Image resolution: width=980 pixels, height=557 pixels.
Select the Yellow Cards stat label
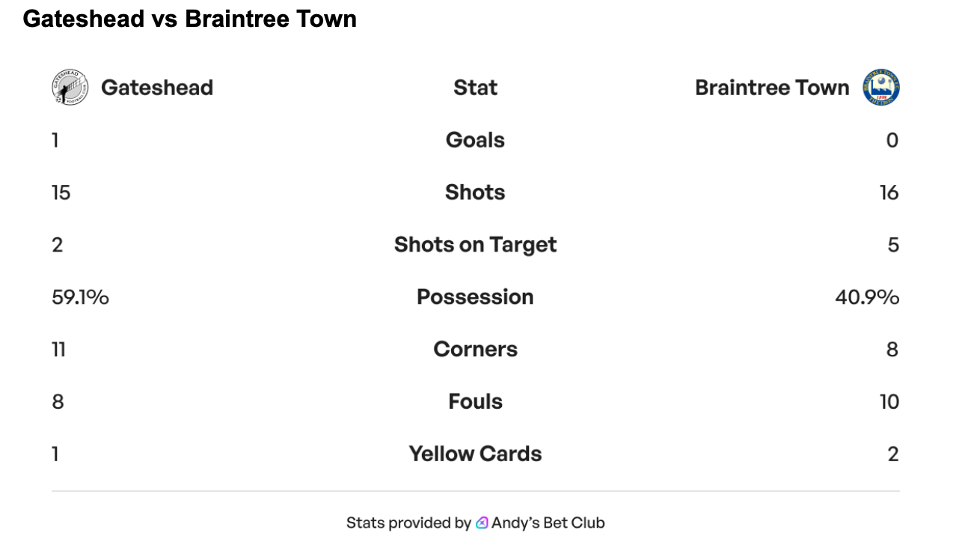point(475,454)
